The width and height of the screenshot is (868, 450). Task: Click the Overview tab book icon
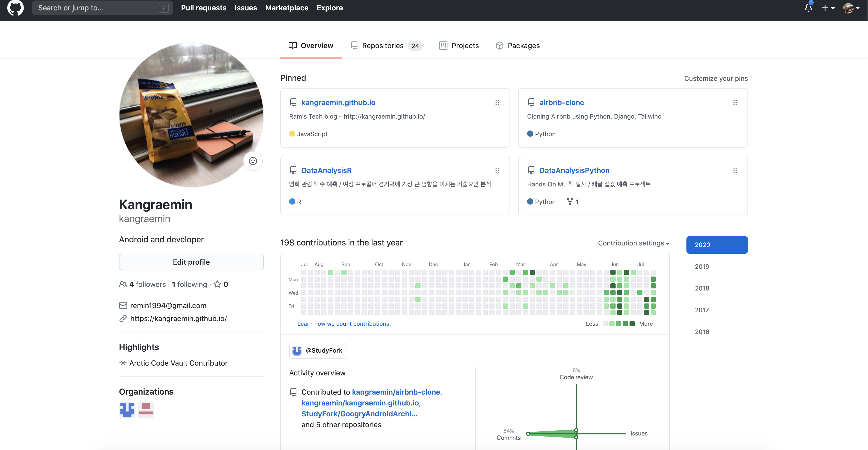click(293, 45)
